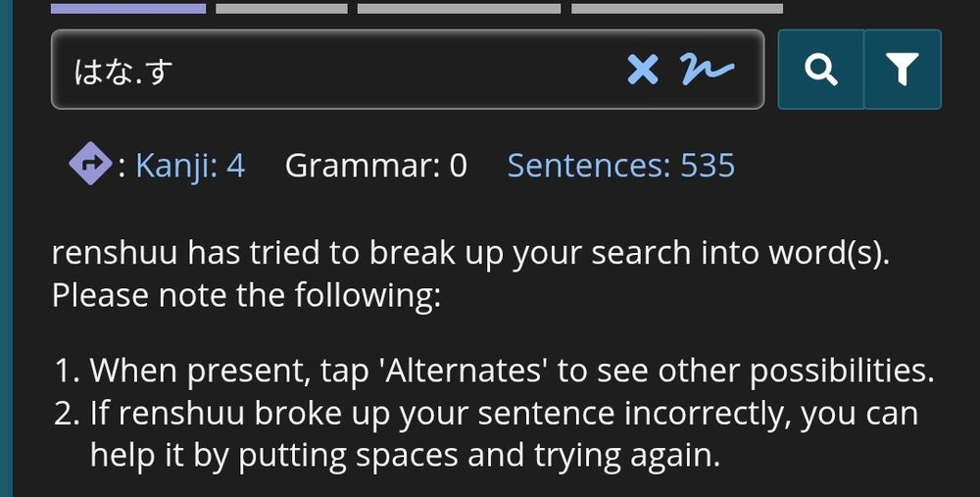The image size is (980, 497).
Task: Click the teal sidebar strip at left edge
Action: pyautogui.click(x=6, y=248)
